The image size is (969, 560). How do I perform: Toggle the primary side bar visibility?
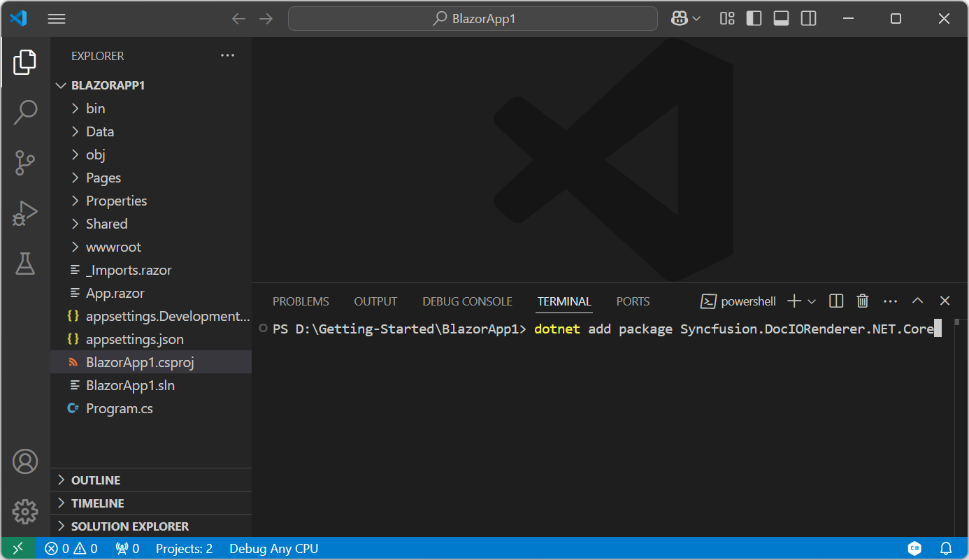pyautogui.click(x=754, y=19)
